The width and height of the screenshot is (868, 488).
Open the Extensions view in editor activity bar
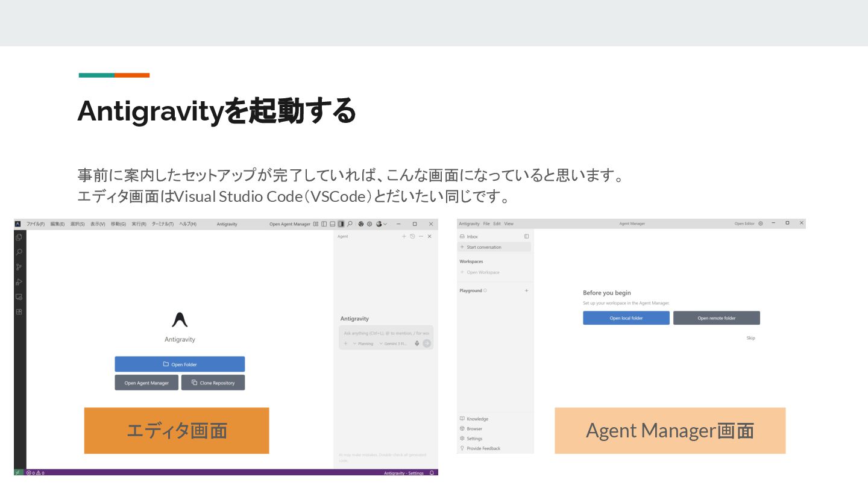[19, 312]
